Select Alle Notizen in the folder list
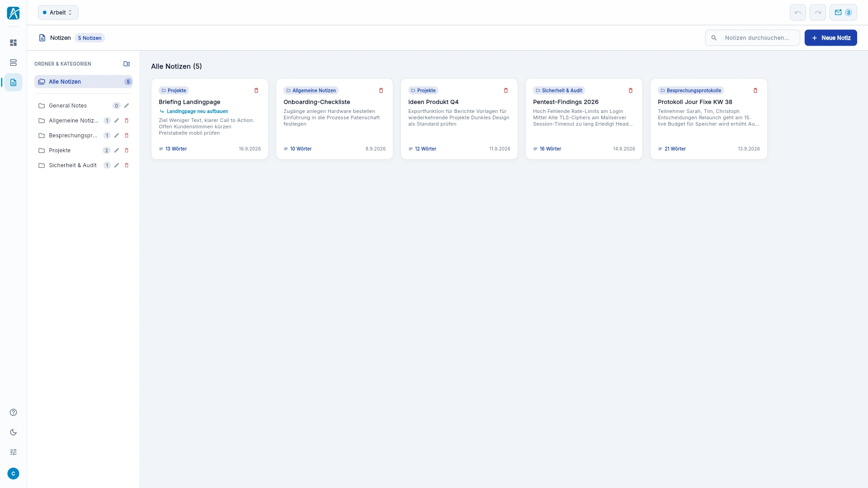 click(x=83, y=82)
